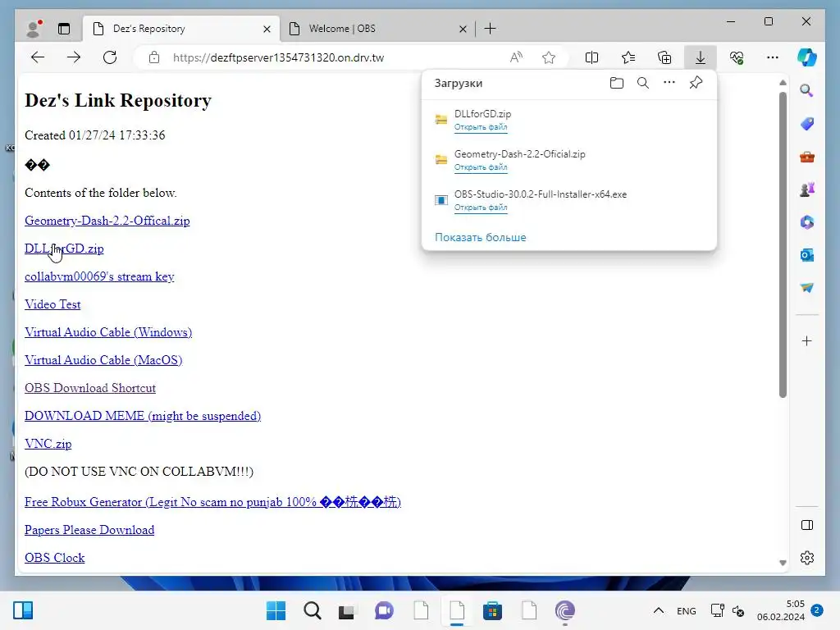The image size is (840, 630).
Task: Open sidebar Drop paper plane icon
Action: 807,288
